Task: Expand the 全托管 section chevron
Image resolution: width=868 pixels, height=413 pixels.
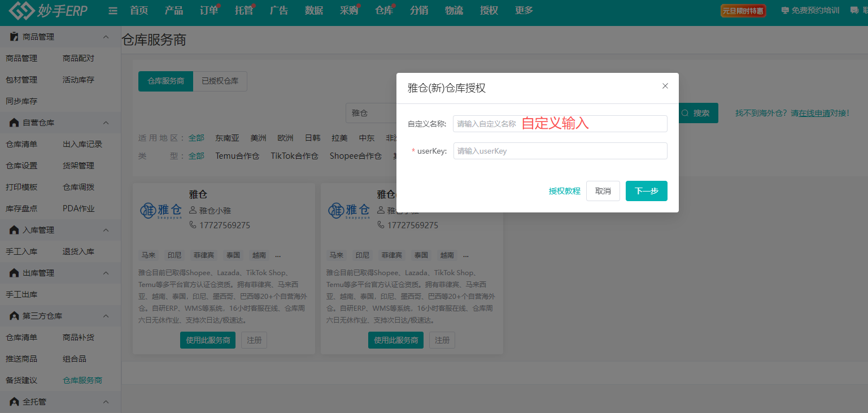Action: coord(106,402)
